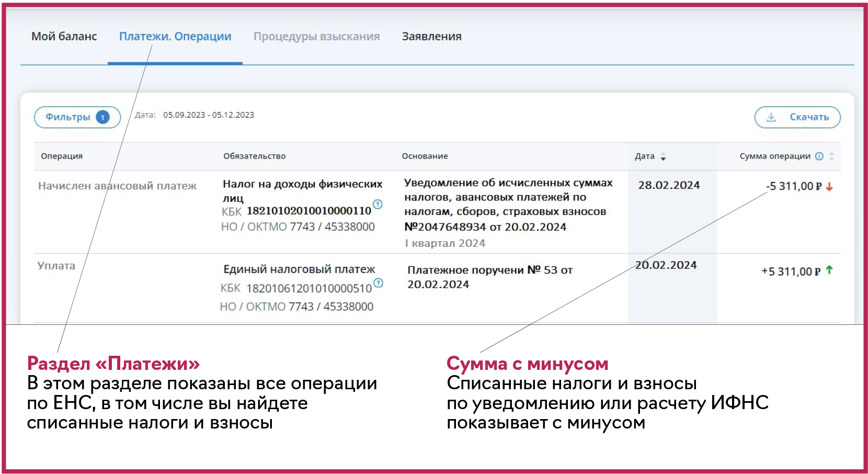Select the Платежи. Операции tab
The height and width of the screenshot is (474, 868).
[x=175, y=37]
